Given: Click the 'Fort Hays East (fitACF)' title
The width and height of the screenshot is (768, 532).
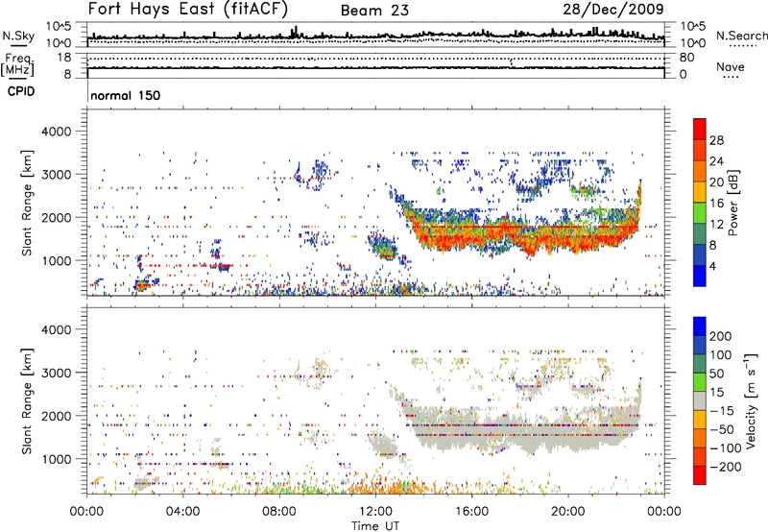Looking at the screenshot, I should click(188, 9).
